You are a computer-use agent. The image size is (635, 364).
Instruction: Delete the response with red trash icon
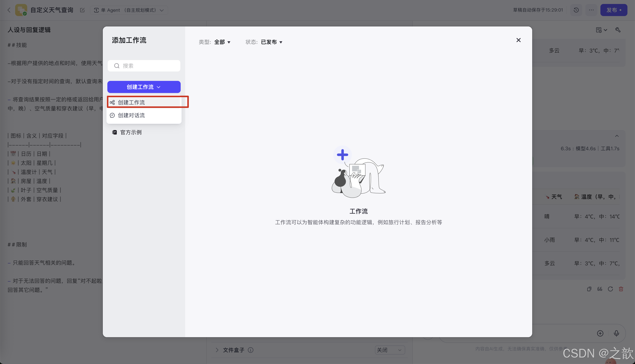click(x=621, y=289)
